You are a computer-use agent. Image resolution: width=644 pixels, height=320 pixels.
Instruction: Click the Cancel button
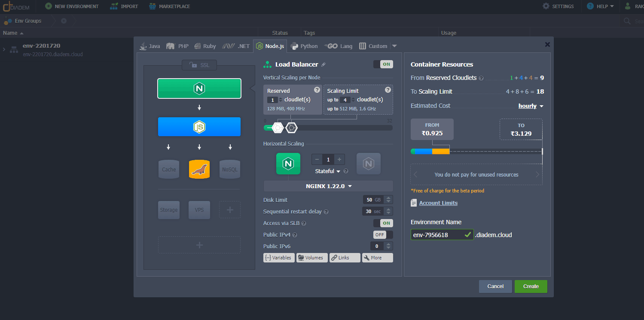(495, 286)
